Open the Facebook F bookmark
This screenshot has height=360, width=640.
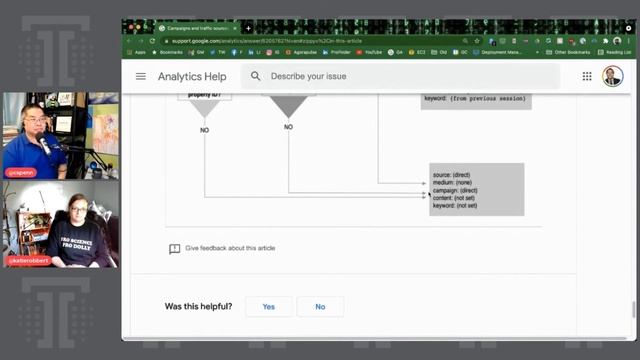tap(237, 52)
